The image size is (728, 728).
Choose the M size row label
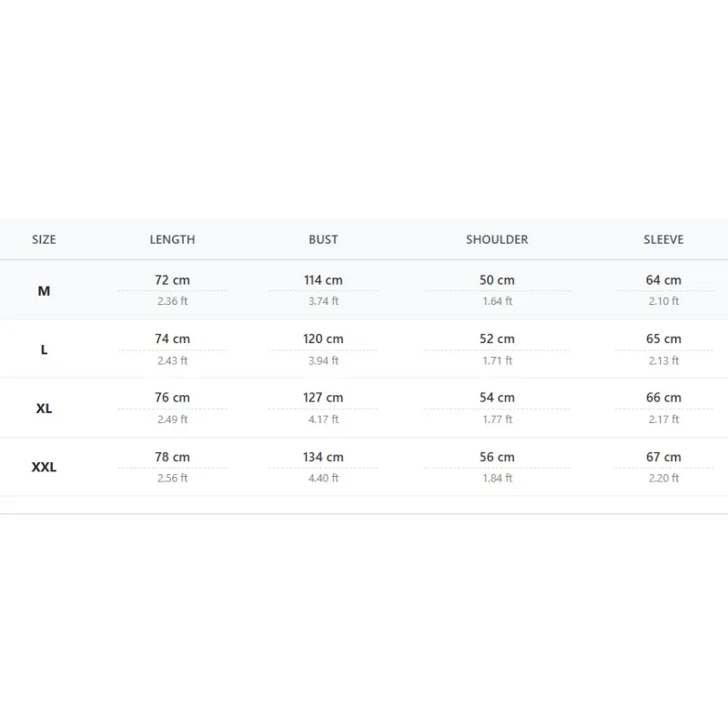pos(44,291)
